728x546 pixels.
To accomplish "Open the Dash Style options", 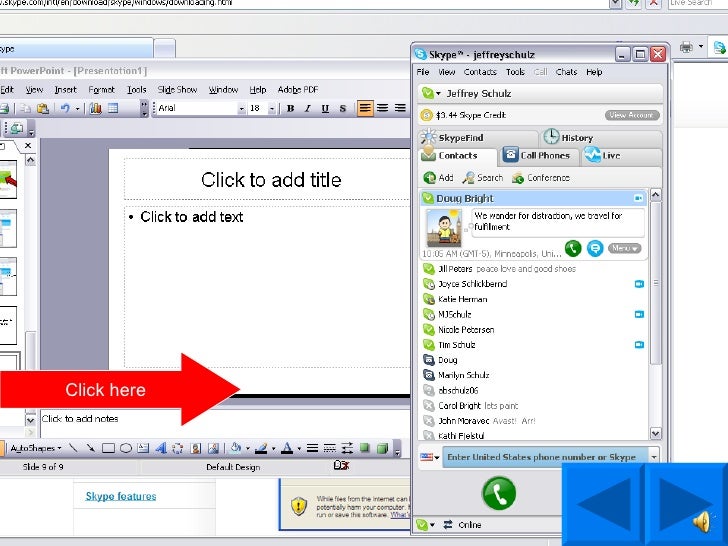I will [x=330, y=448].
